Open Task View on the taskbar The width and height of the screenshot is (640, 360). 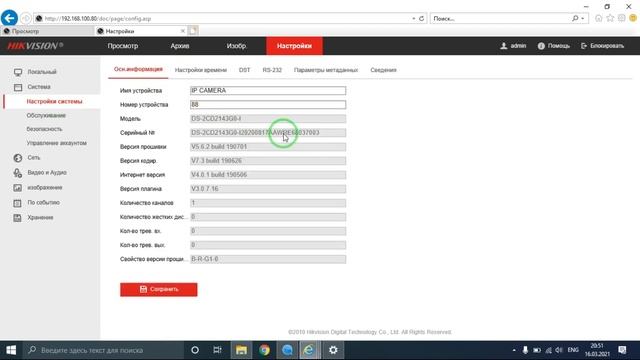pyautogui.click(x=218, y=350)
